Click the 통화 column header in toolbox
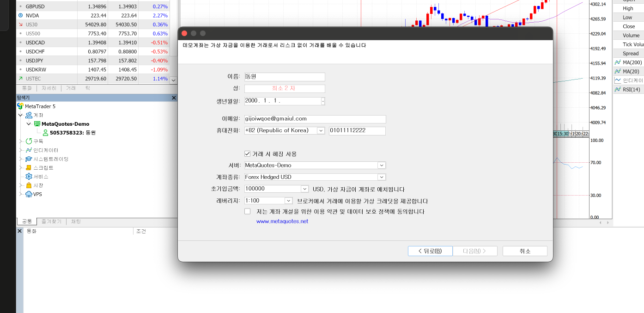Screen dimensions: 644x313 click(x=78, y=231)
